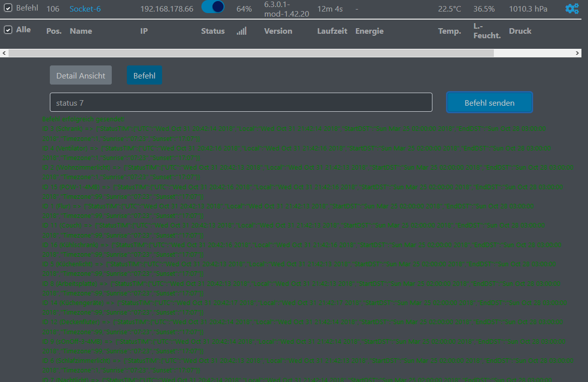Image resolution: width=588 pixels, height=382 pixels.
Task: Click the ID 2 (Wohnzimmerlicht) response line
Action: tap(308, 172)
